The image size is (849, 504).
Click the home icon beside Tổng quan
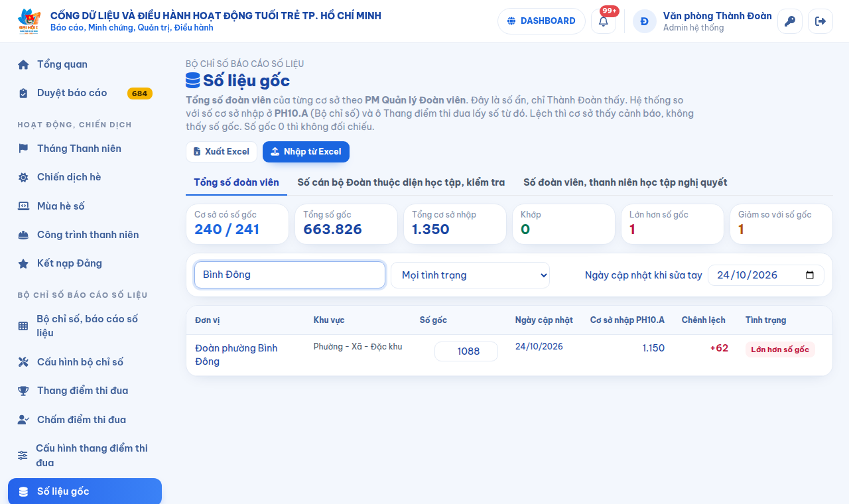point(23,65)
